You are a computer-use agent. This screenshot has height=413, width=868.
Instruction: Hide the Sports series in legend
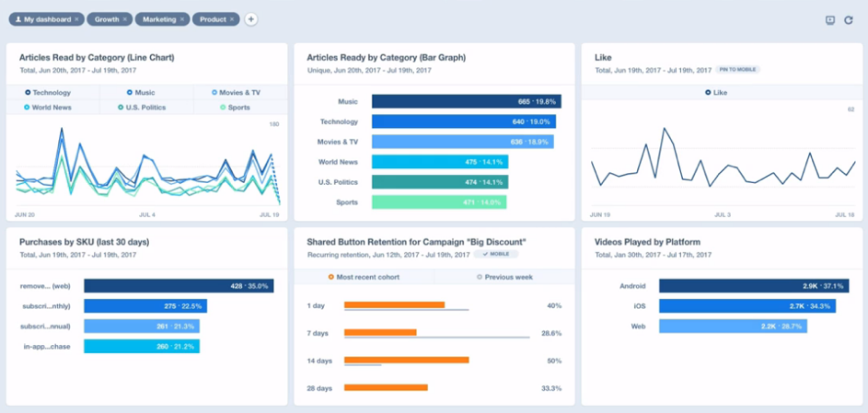235,107
